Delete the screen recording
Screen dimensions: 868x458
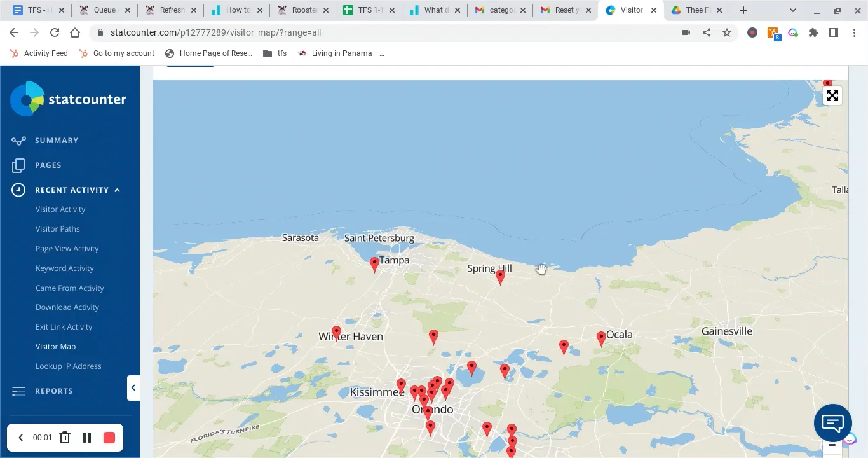[x=65, y=438]
